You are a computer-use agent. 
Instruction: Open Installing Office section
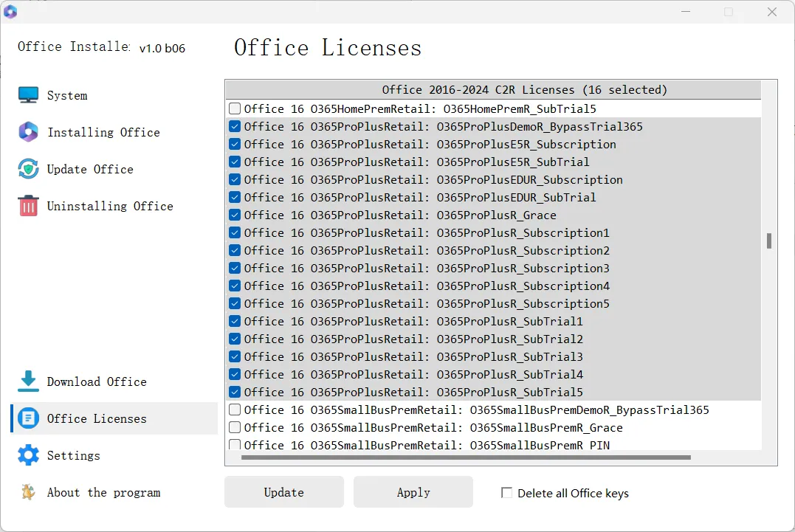[103, 132]
